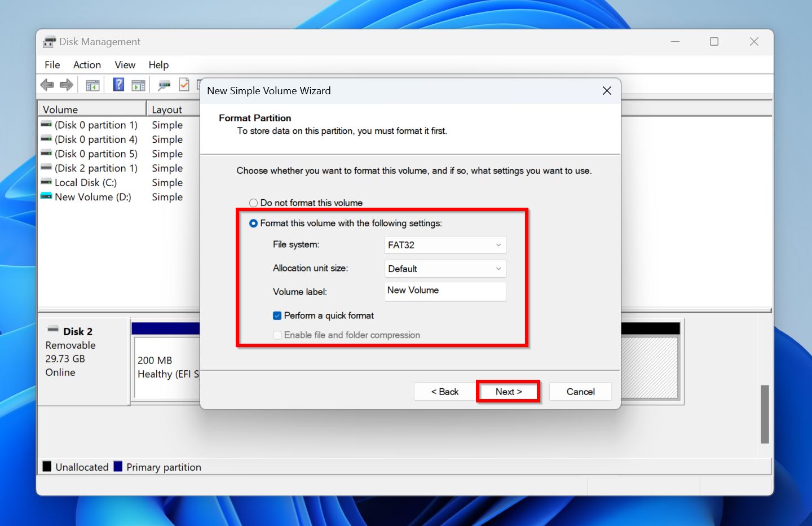Open the File system dropdown showing FAT32
This screenshot has width=812, height=526.
pos(445,245)
